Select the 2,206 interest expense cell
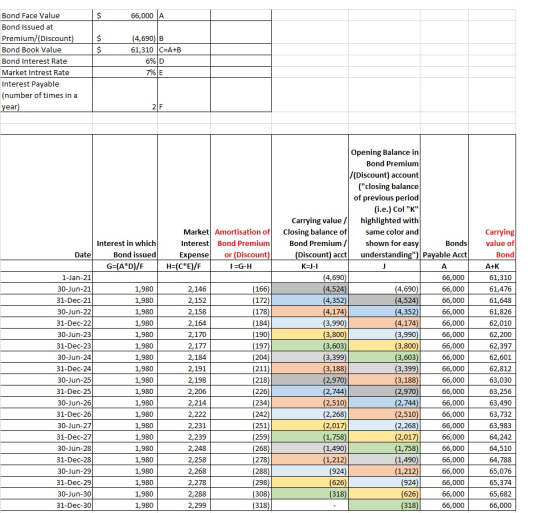The image size is (560, 513). tap(184, 392)
